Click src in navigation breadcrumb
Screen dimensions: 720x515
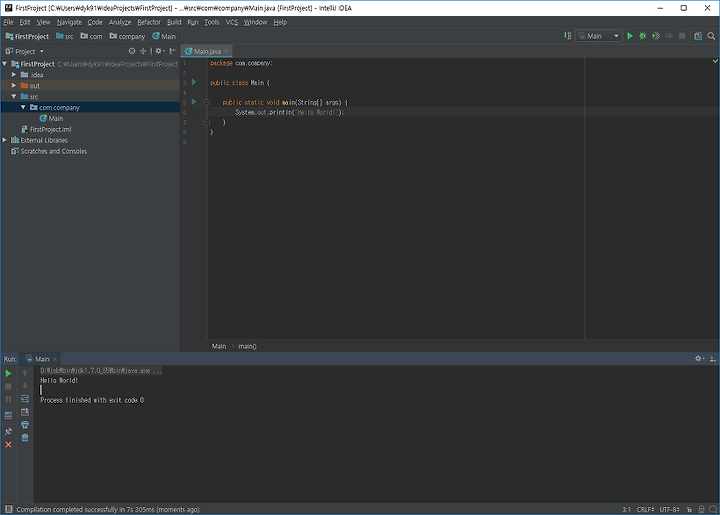tap(65, 36)
